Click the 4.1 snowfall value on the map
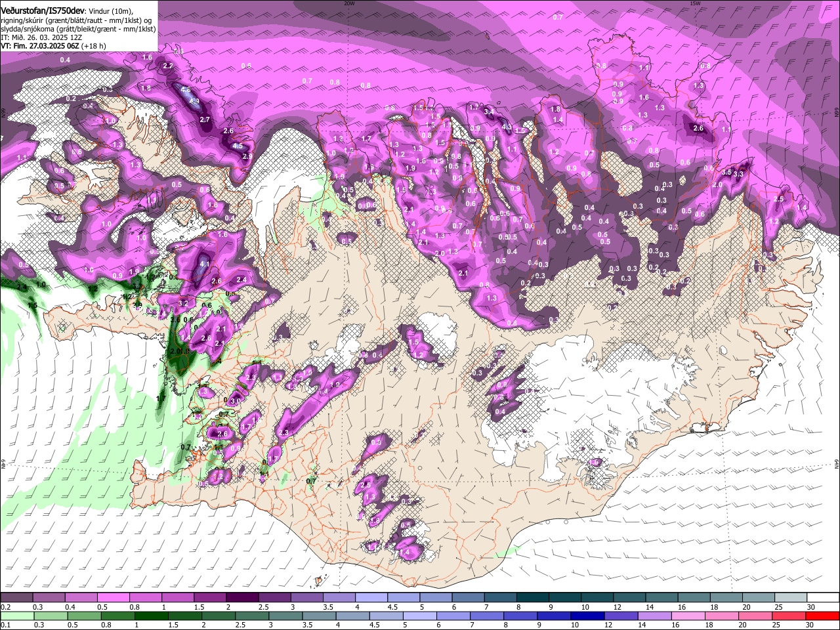The image size is (840, 630). 203,265
